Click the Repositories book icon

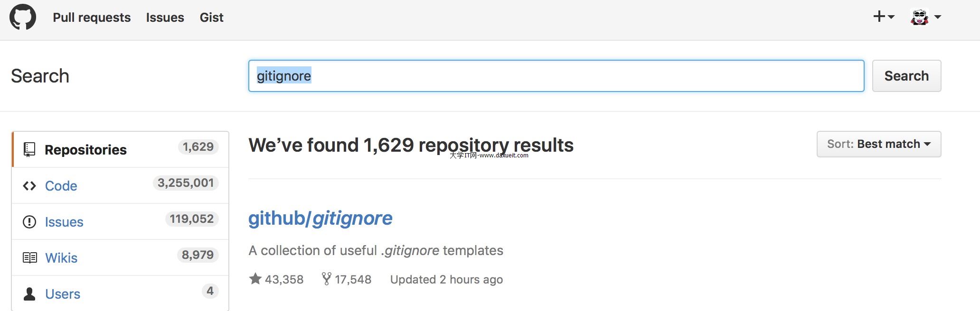pyautogui.click(x=29, y=149)
